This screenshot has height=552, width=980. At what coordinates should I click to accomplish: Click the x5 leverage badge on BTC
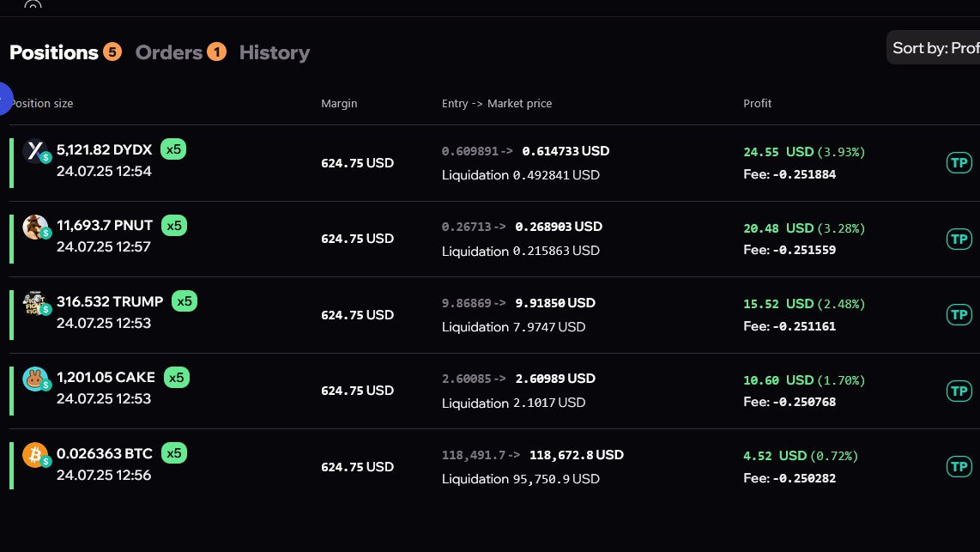174,453
